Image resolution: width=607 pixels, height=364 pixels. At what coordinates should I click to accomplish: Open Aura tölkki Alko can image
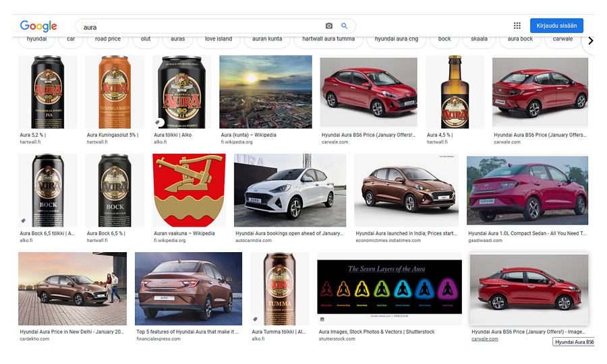coord(181,92)
